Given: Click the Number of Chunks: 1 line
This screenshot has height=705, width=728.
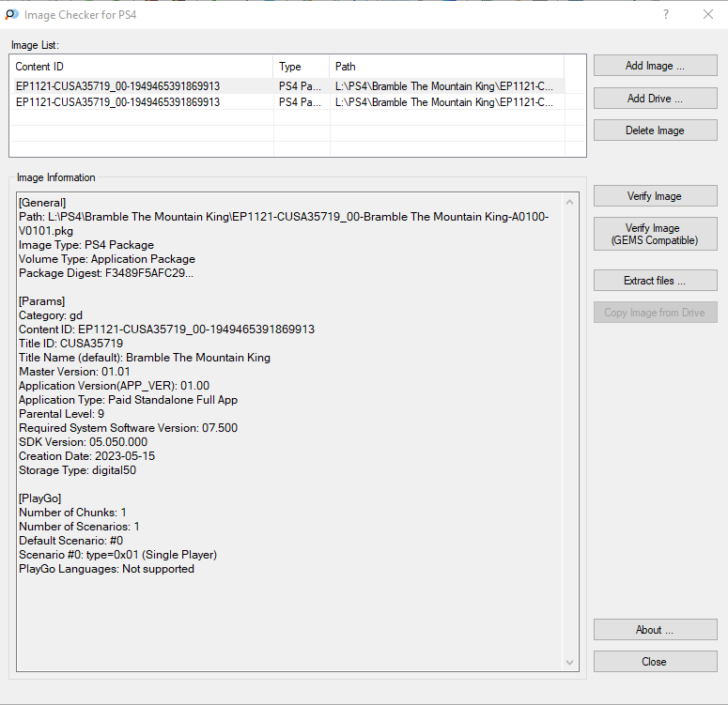Looking at the screenshot, I should [x=72, y=513].
